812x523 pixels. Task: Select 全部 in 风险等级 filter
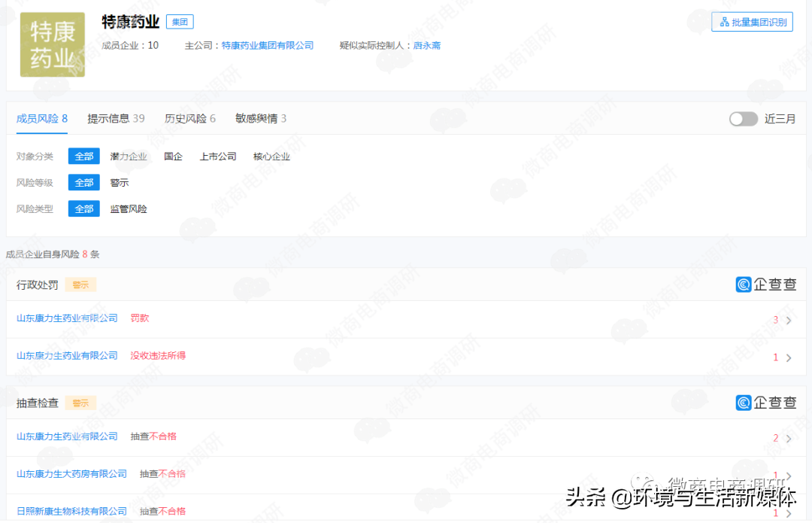(x=84, y=182)
